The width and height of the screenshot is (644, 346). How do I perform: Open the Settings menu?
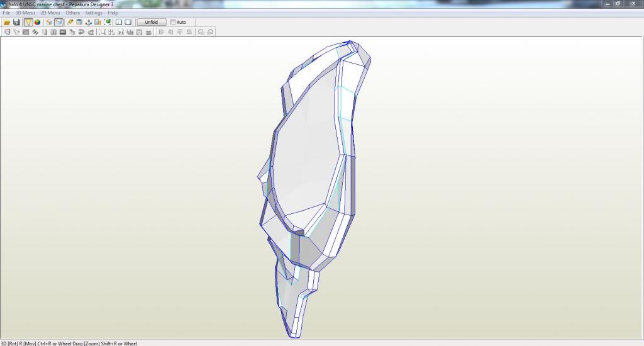point(94,13)
